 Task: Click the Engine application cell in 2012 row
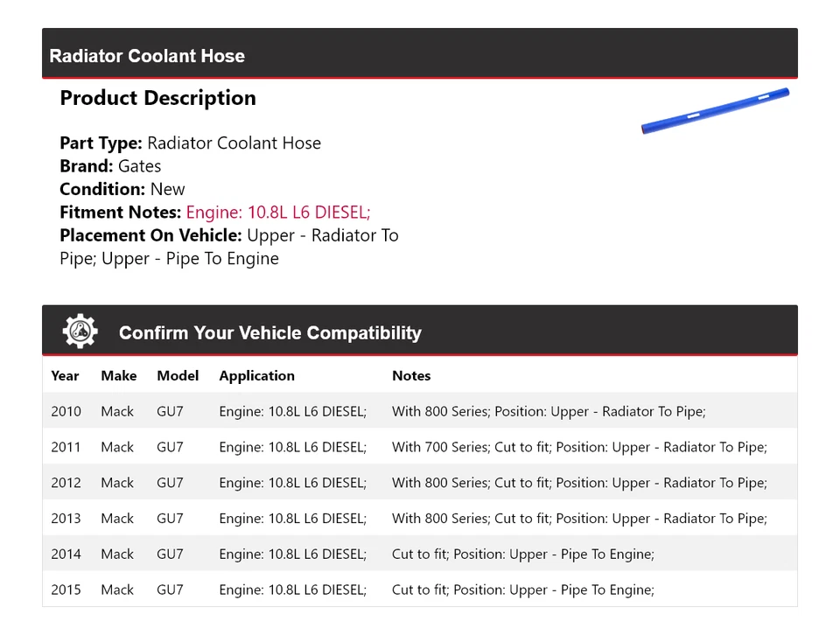[292, 483]
